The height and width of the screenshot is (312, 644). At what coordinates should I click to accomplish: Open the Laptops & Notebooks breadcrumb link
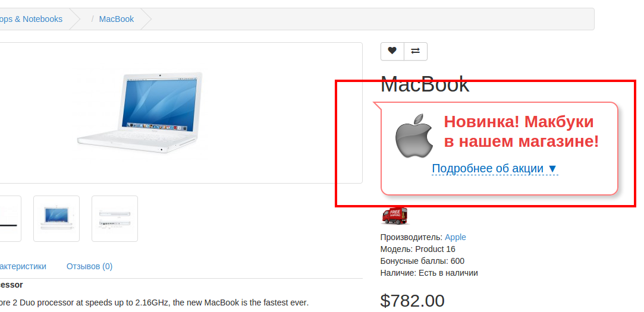click(x=31, y=19)
